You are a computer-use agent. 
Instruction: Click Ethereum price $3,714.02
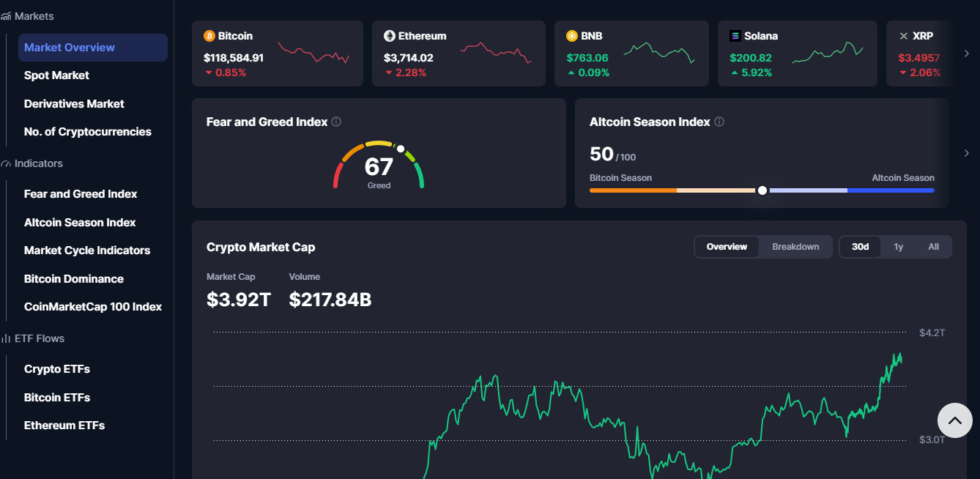coord(409,58)
